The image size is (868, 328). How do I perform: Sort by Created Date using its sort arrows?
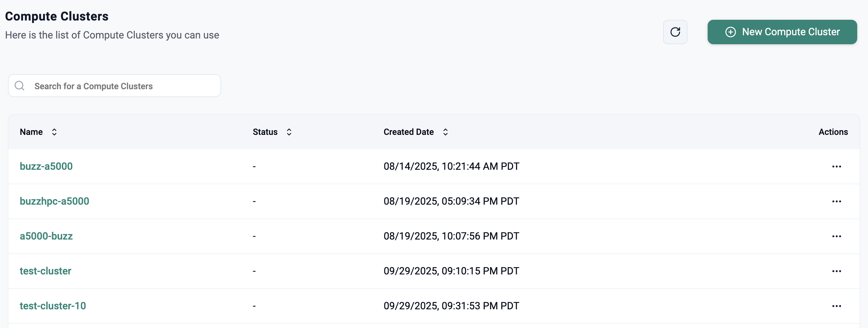446,132
